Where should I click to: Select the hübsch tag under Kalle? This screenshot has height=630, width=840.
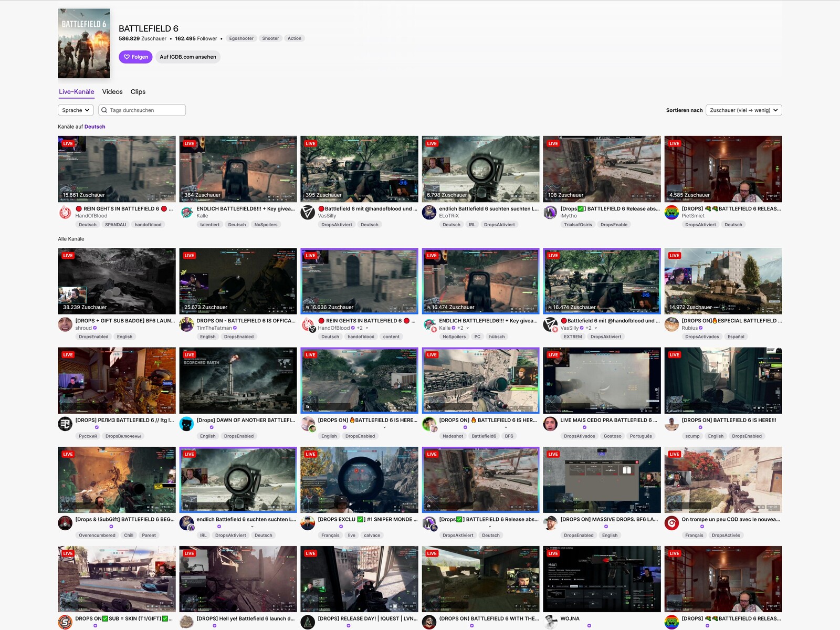497,337
